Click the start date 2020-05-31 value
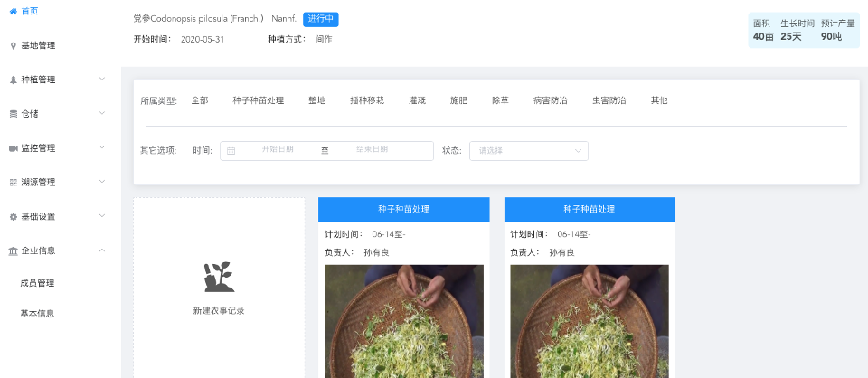 (x=203, y=40)
